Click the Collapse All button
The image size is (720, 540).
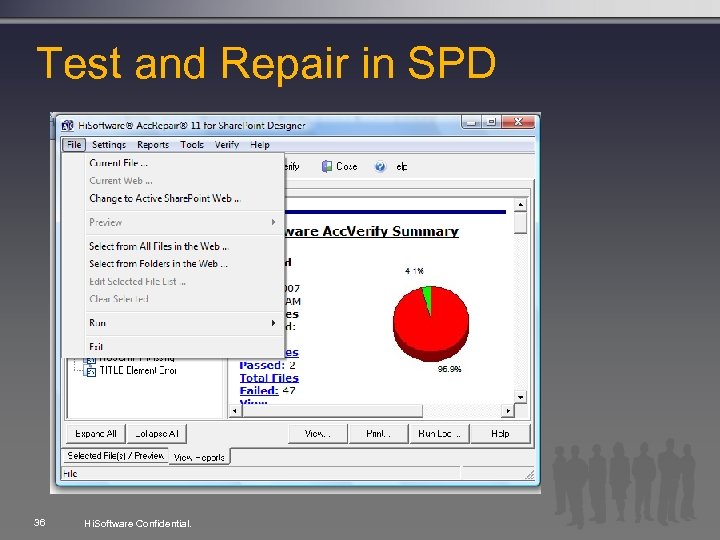click(157, 433)
